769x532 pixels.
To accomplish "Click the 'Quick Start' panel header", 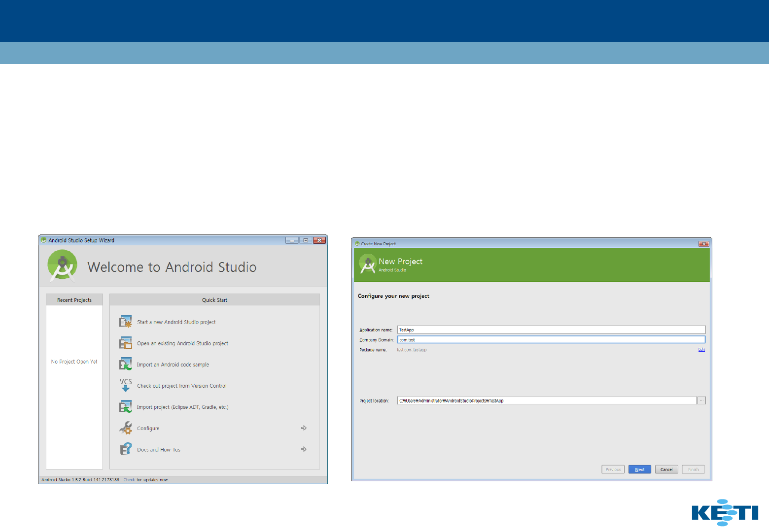I will point(215,300).
